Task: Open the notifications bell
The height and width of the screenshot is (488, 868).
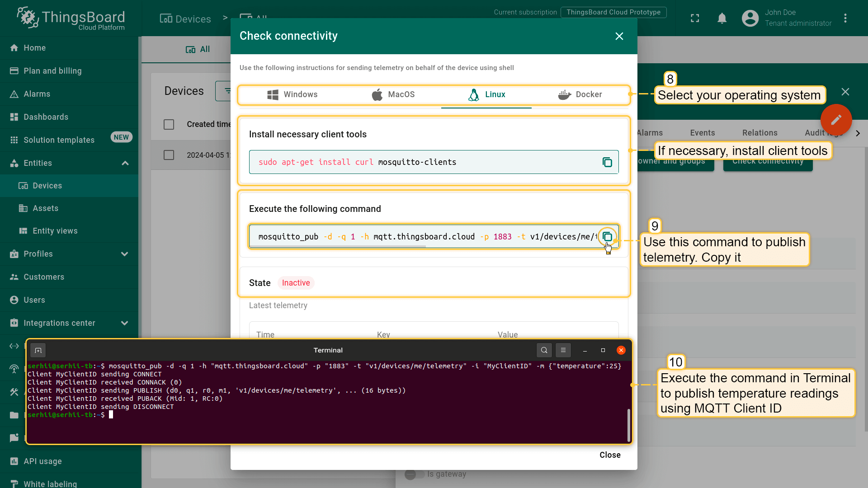Action: pos(722,18)
